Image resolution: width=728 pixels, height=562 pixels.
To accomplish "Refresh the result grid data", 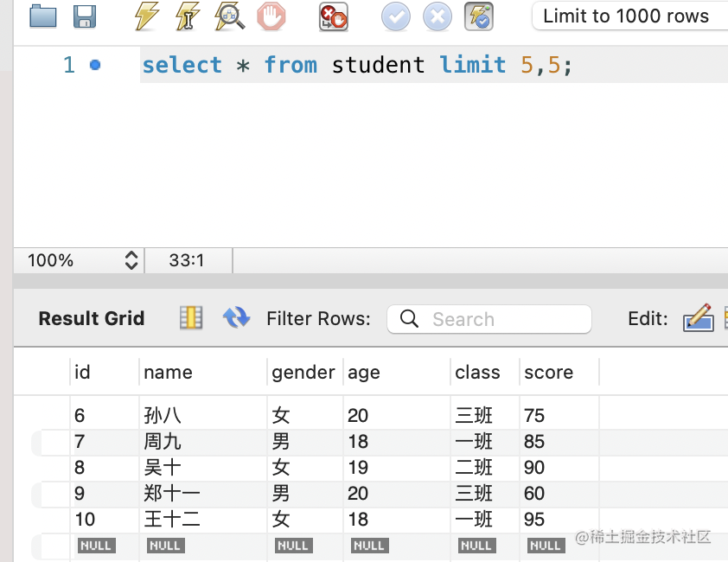I will click(236, 318).
